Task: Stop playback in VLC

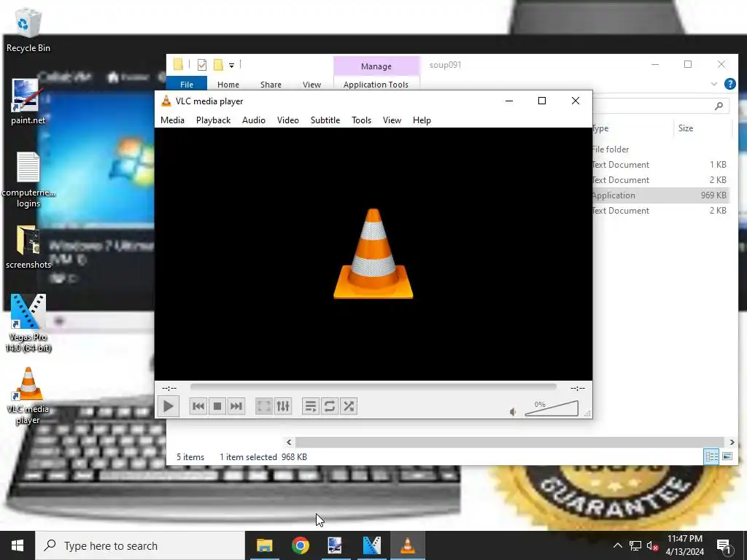Action: pyautogui.click(x=217, y=406)
